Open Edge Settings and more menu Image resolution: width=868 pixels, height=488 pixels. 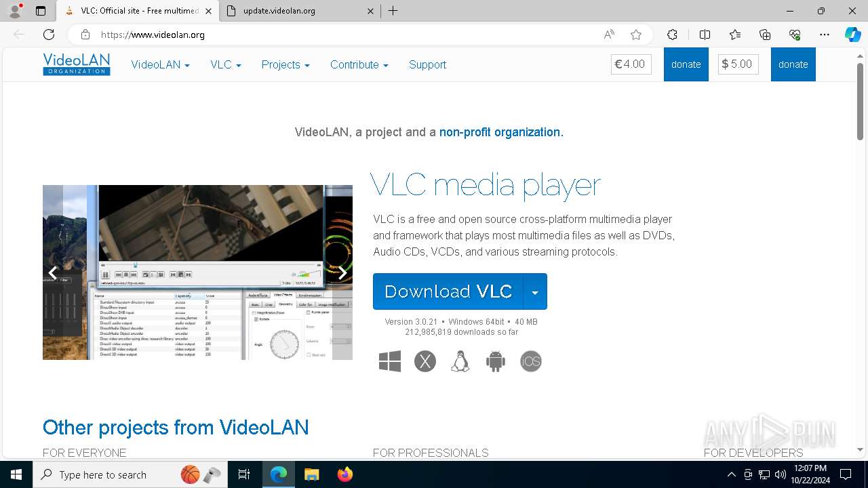[825, 35]
